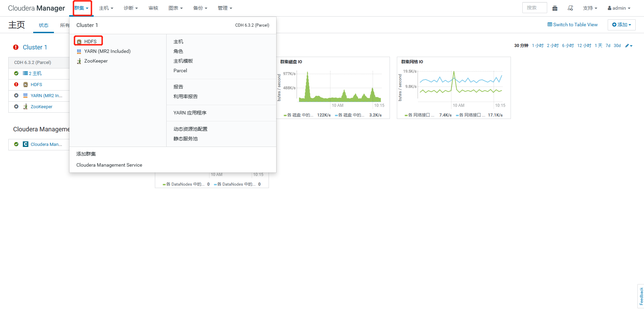Screen dimensions: 644x335
Task: Open the 图表 dropdown menu
Action: tap(176, 8)
